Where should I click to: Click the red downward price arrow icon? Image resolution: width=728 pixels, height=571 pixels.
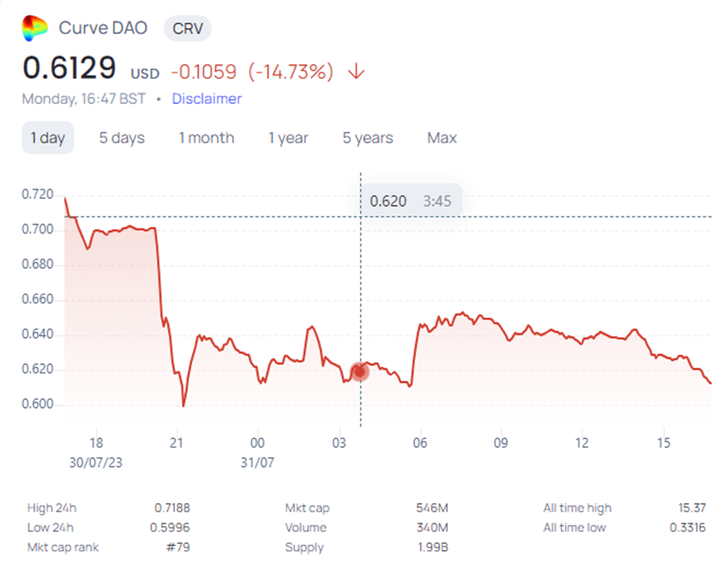(x=356, y=71)
